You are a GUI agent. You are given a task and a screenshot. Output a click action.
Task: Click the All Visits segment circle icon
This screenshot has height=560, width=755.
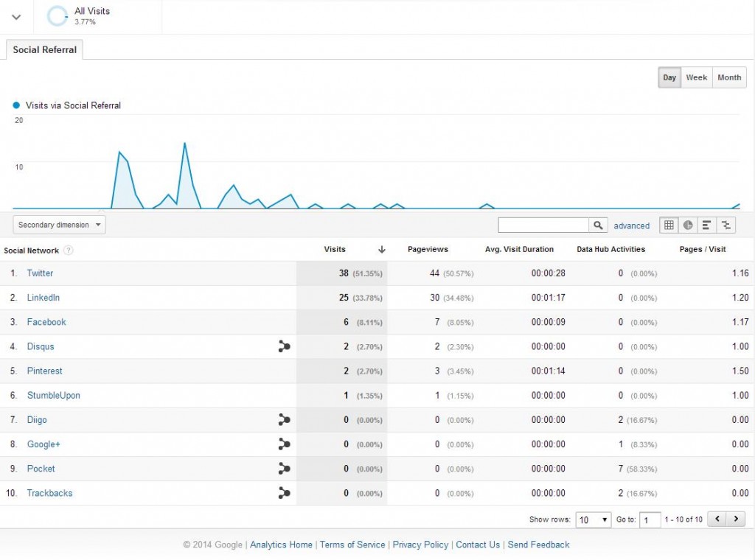[x=58, y=16]
